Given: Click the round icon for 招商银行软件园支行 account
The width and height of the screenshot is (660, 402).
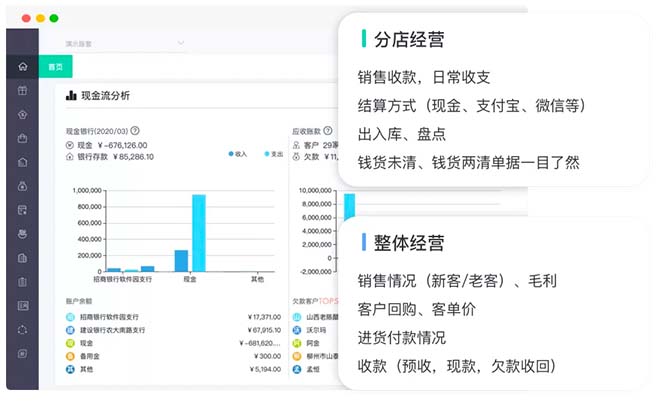Looking at the screenshot, I should 70,317.
